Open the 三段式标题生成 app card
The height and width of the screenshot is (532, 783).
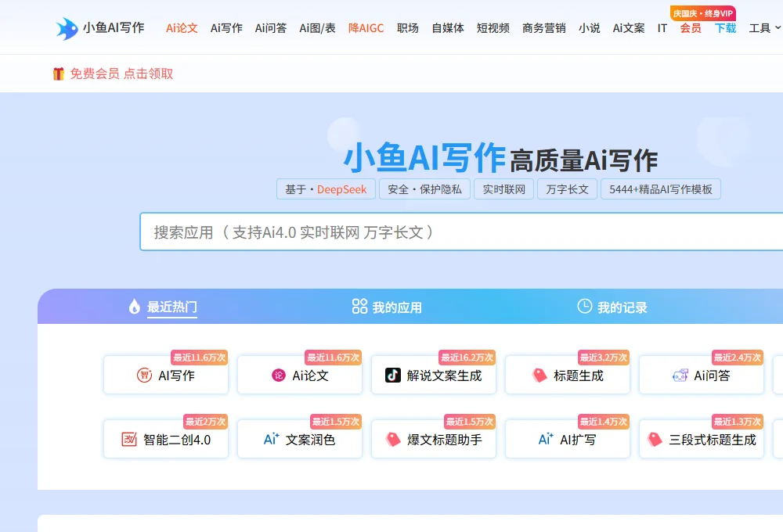point(701,439)
